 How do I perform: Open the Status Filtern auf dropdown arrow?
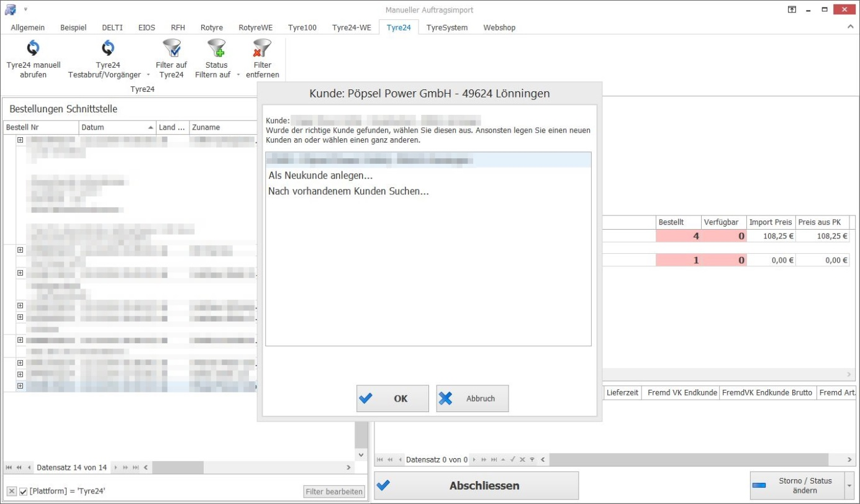(x=238, y=75)
